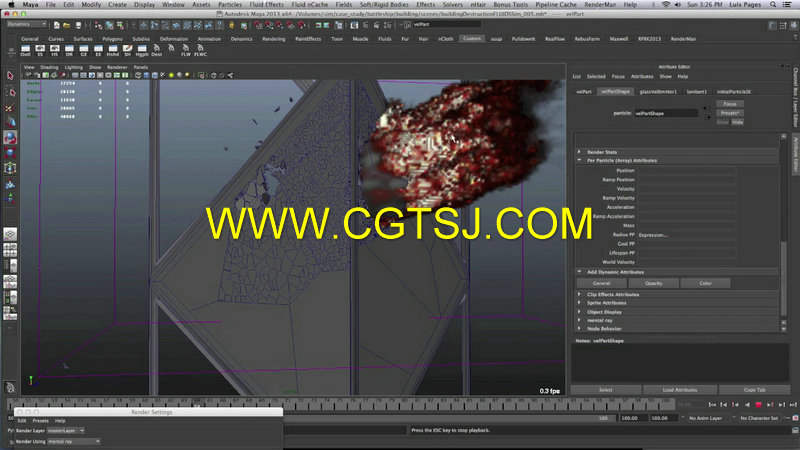Click the Hide button
This screenshot has width=800, height=450.
(738, 122)
